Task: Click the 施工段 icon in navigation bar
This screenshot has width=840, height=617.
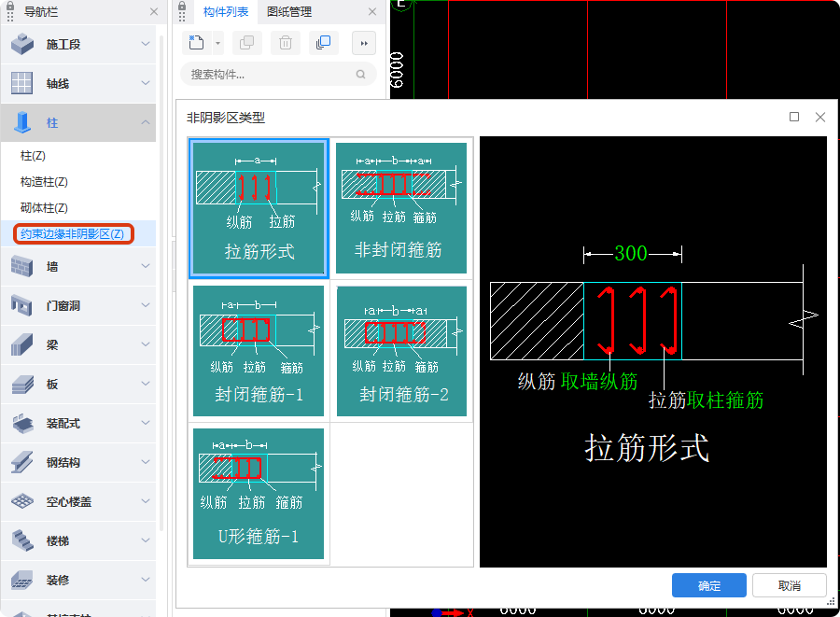Action: tap(21, 43)
